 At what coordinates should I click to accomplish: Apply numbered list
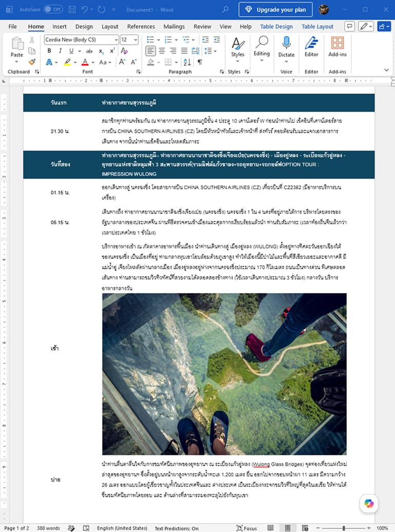click(168, 40)
